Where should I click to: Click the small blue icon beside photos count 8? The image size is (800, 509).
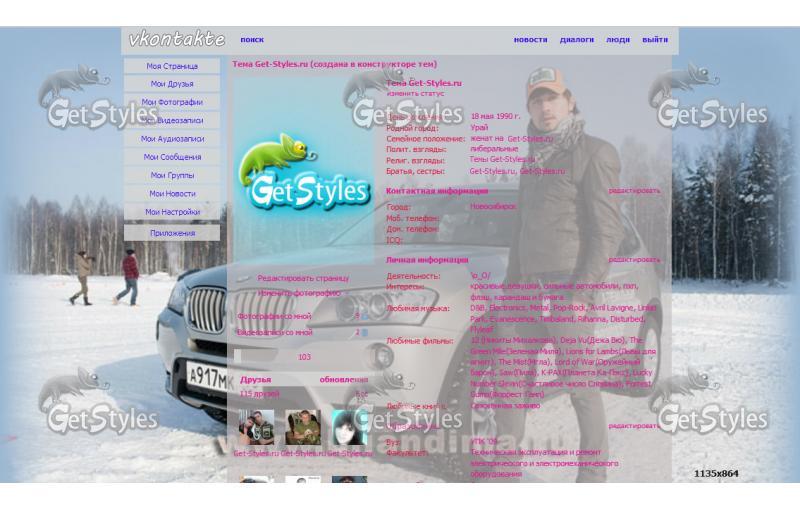pos(365,316)
